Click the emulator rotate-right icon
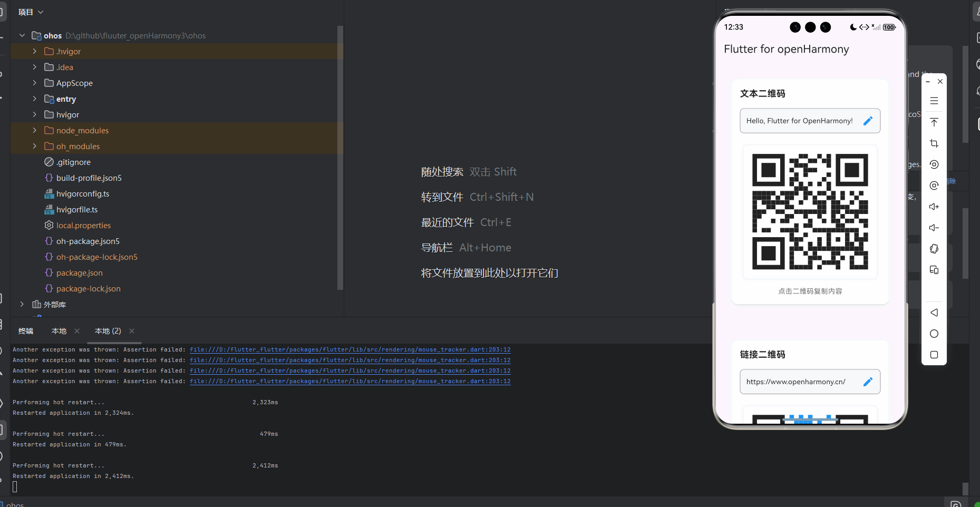The width and height of the screenshot is (980, 507). (934, 186)
